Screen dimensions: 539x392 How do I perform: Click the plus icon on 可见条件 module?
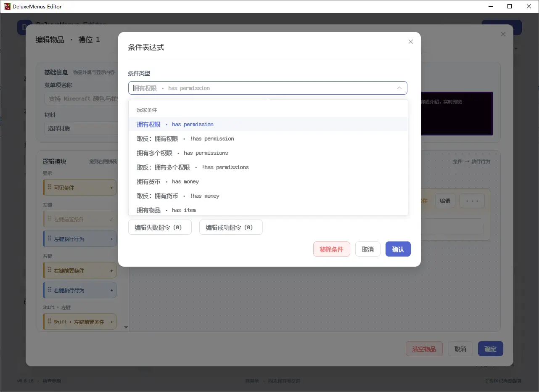point(112,188)
